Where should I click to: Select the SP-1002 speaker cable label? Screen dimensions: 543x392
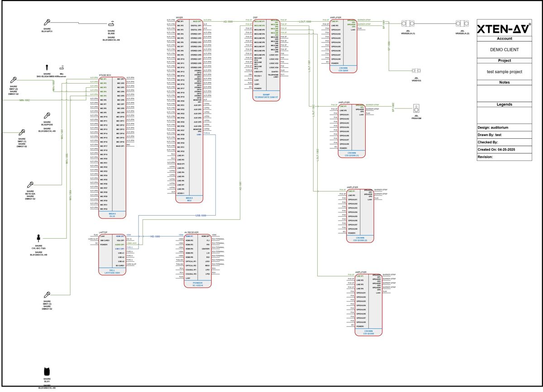[x=393, y=107]
